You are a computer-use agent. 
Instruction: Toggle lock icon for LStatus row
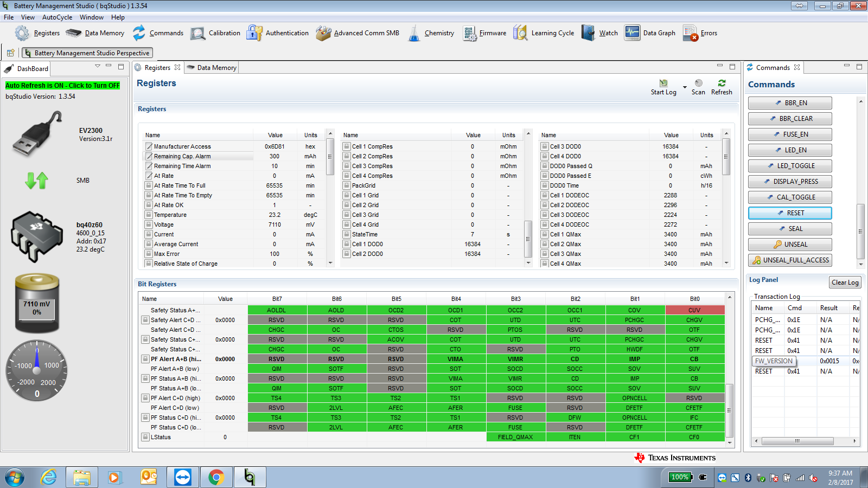click(145, 437)
